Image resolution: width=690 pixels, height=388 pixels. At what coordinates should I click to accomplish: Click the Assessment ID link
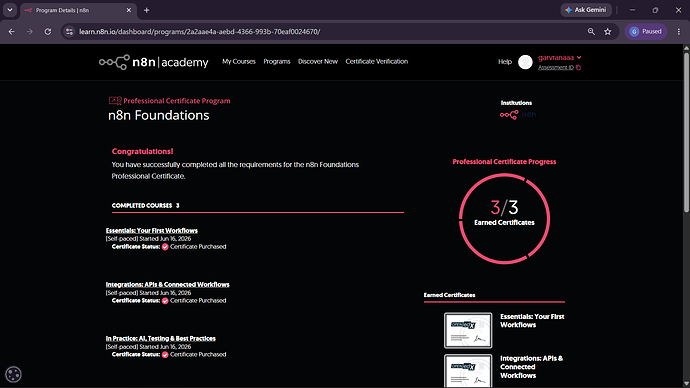(556, 68)
